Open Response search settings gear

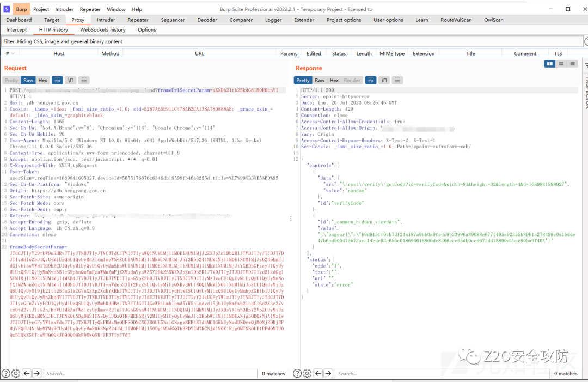[307, 373]
